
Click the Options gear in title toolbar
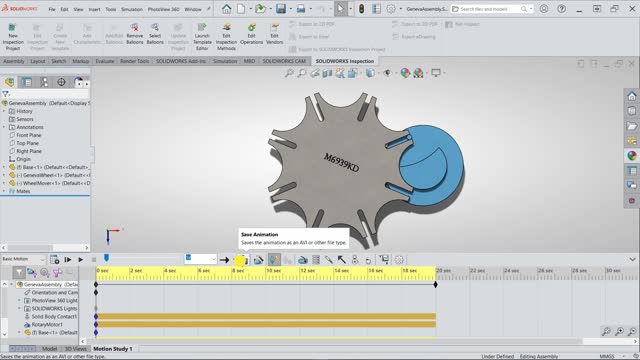[391, 9]
